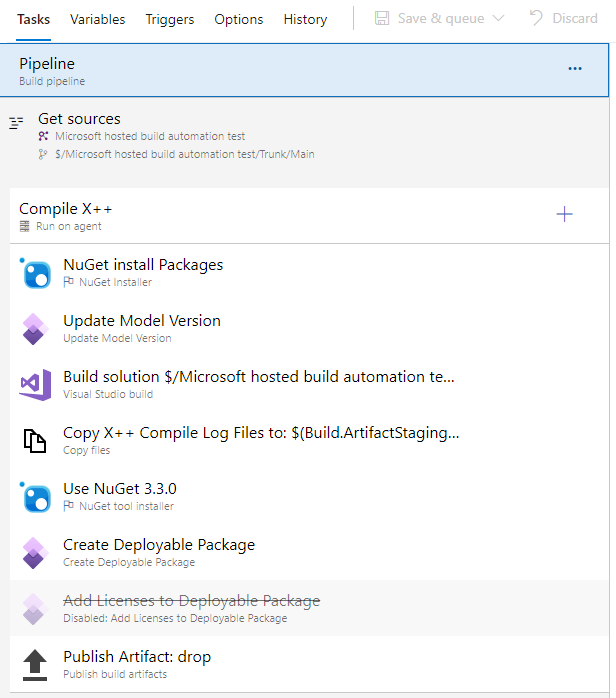
Task: Select the NuGet install Packages task
Action: [309, 272]
